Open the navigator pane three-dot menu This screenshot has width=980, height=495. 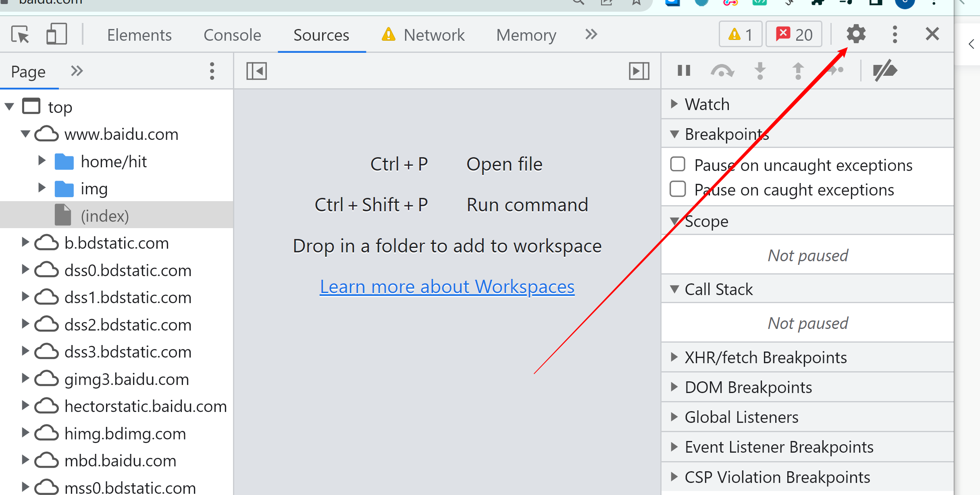[212, 71]
